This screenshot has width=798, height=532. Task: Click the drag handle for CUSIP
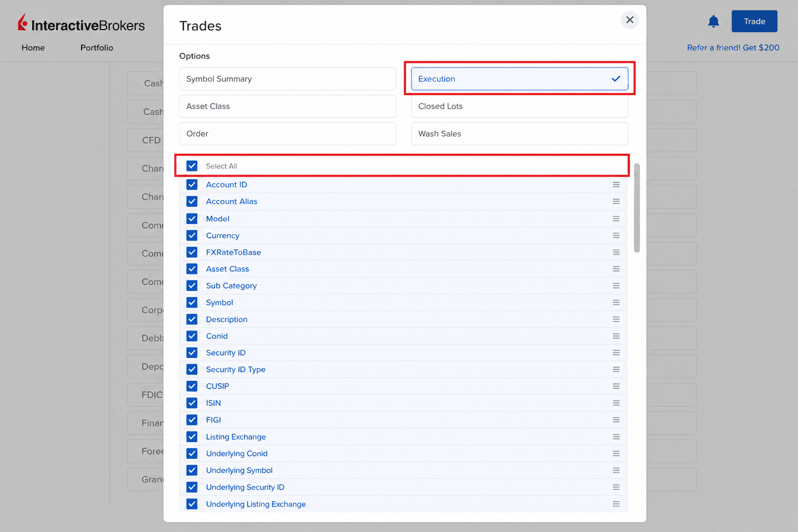click(x=616, y=386)
